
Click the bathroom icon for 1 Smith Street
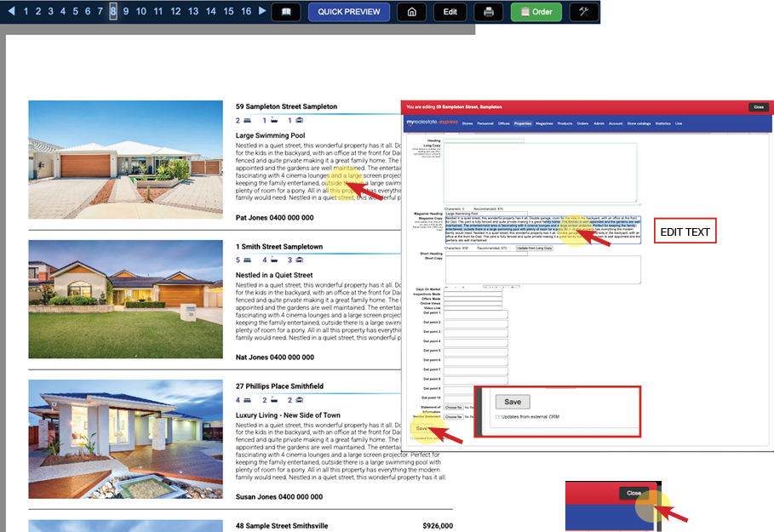tap(274, 260)
